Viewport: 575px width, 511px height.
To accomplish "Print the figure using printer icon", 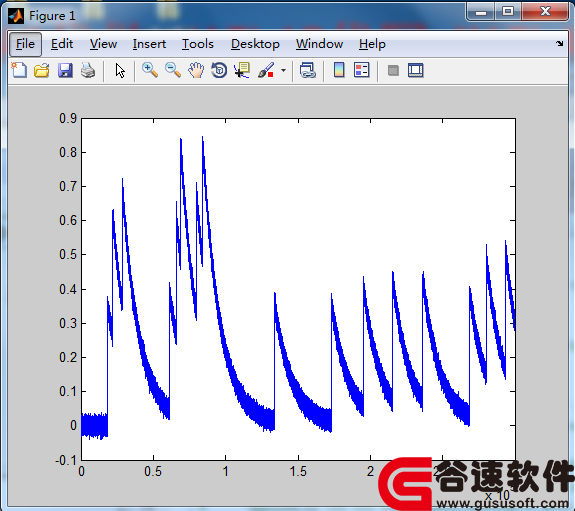I will [x=88, y=70].
